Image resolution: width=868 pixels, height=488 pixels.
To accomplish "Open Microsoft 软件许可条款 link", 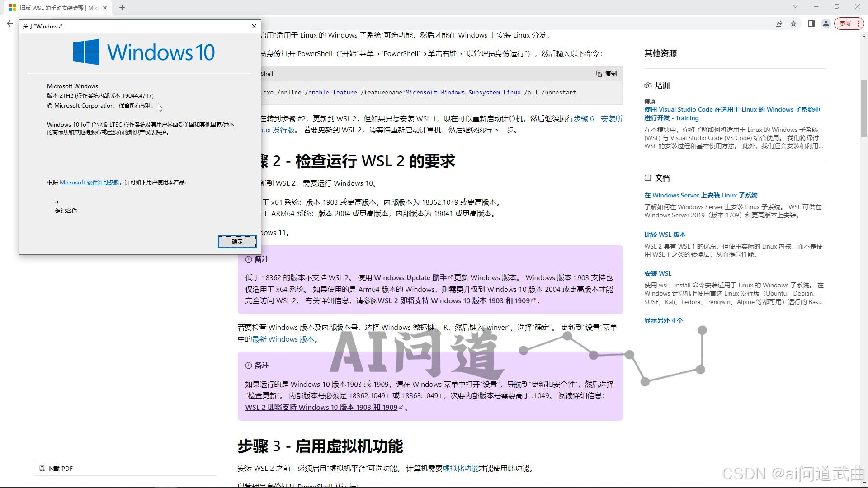I will pos(90,183).
